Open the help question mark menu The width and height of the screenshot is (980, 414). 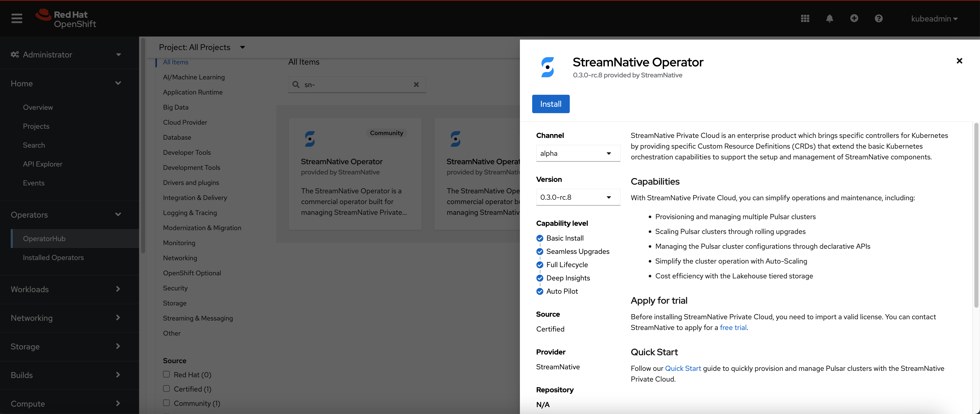[x=879, y=18]
